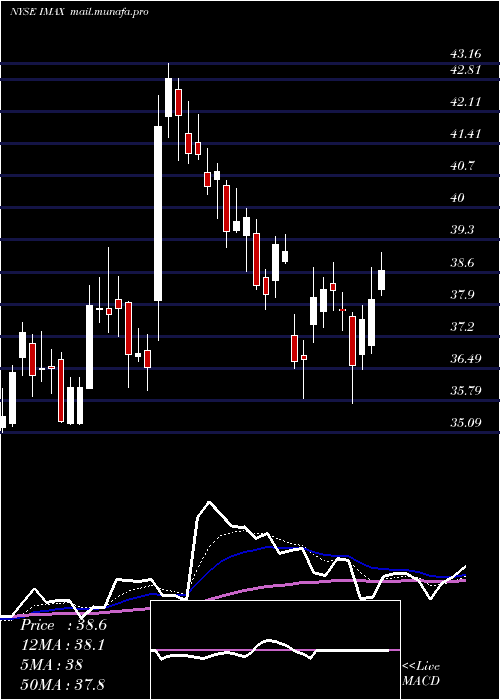The width and height of the screenshot is (500, 700).
Task: Click the Price : 38.6 readout
Action: coord(64,625)
